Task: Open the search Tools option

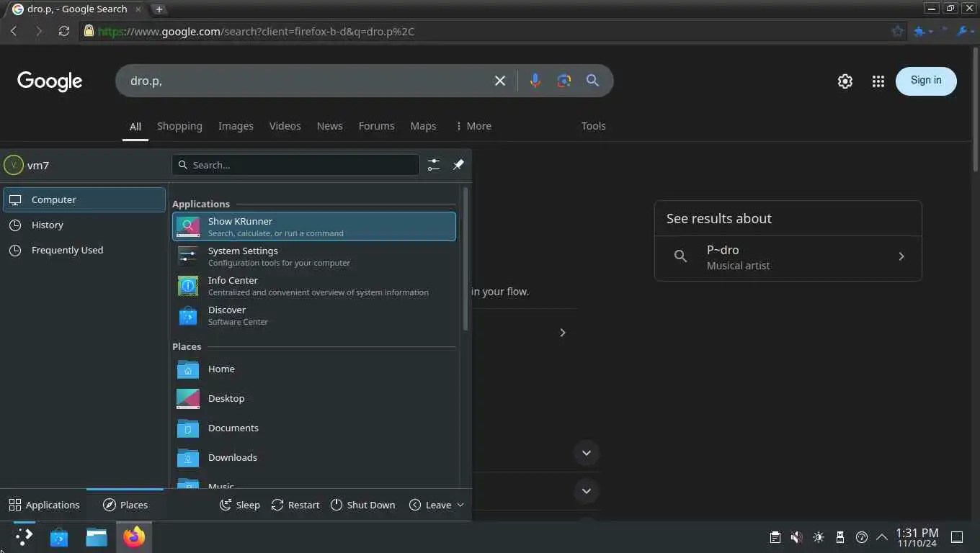Action: (593, 126)
